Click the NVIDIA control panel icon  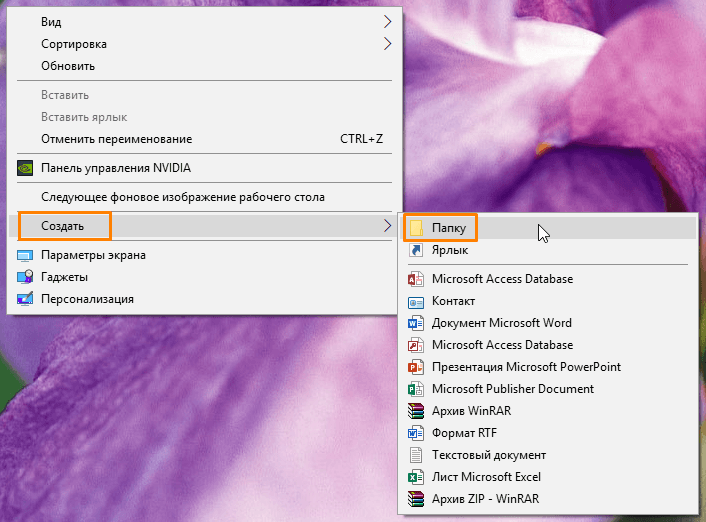point(25,168)
